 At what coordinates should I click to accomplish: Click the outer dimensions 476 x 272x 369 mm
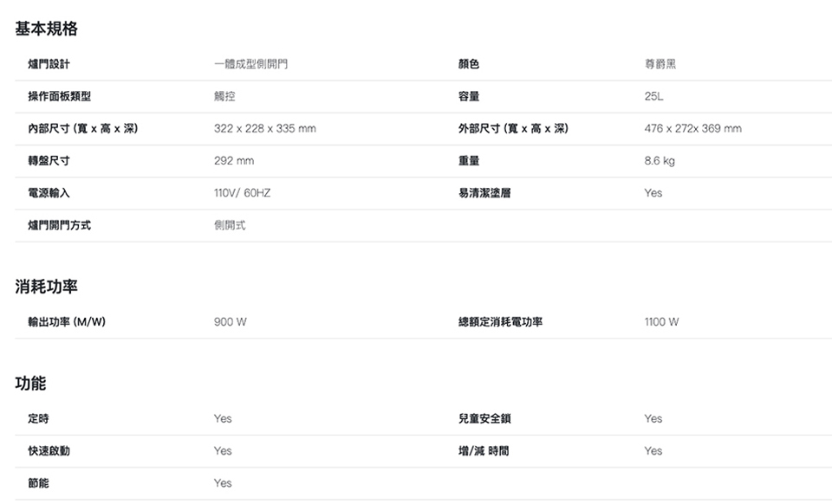click(x=692, y=129)
